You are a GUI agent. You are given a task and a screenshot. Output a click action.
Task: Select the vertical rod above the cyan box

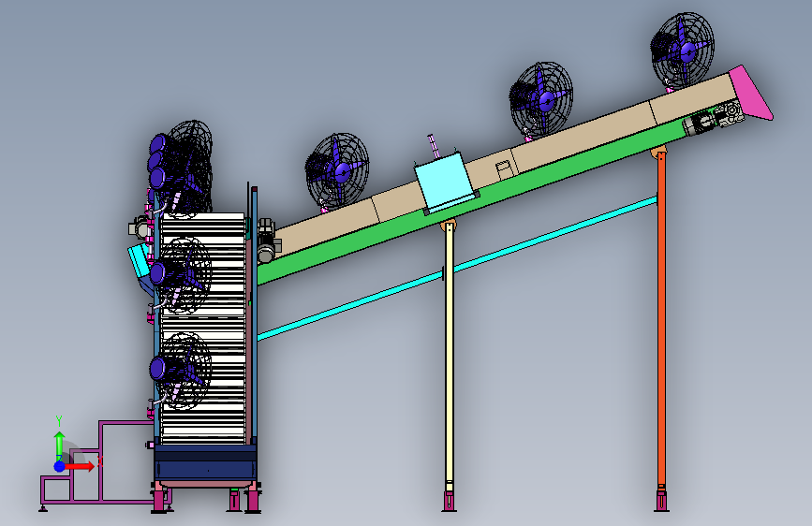coord(434,147)
